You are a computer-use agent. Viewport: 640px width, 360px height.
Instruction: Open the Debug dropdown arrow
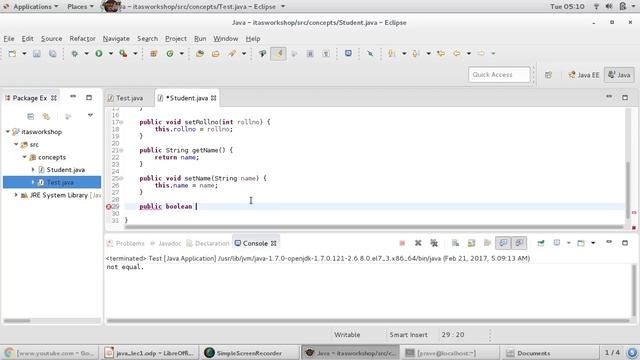pos(87,53)
